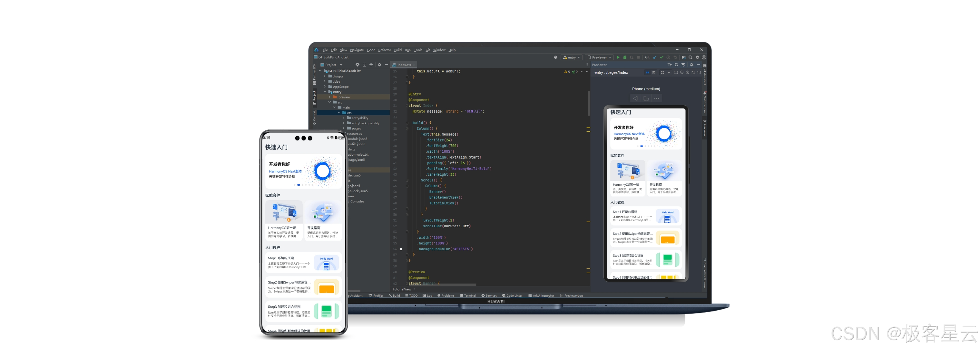Open the Previewer device dropdown

tap(600, 57)
